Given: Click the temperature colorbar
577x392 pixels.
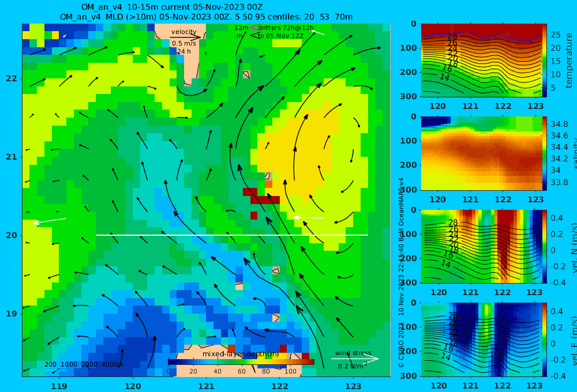Looking at the screenshot, I should [544, 61].
